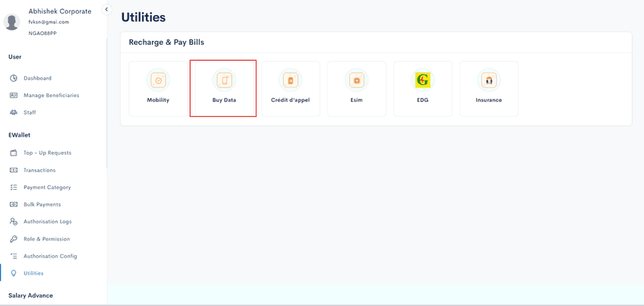Viewport: 644px width, 306px height.
Task: Click the Insurance family icon
Action: 489,80
